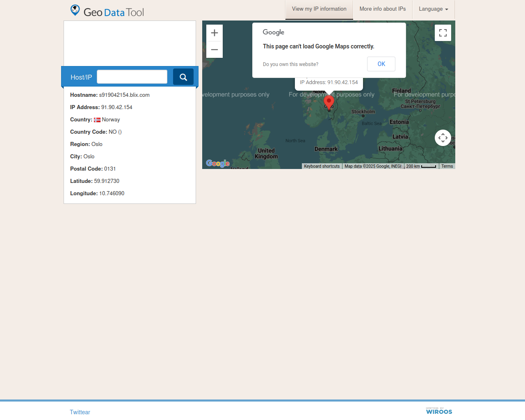Image resolution: width=525 pixels, height=420 pixels.
Task: Open the map Terms link
Action: pos(447,166)
